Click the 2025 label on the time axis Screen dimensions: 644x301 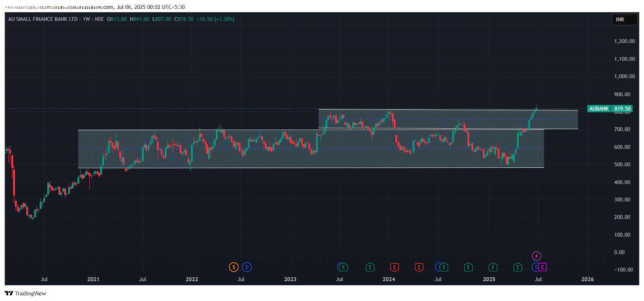pos(489,279)
